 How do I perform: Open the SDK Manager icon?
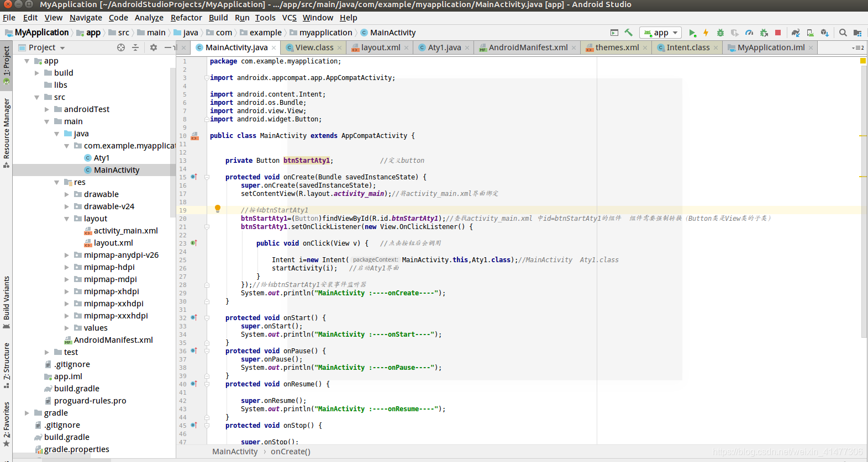pyautogui.click(x=824, y=33)
